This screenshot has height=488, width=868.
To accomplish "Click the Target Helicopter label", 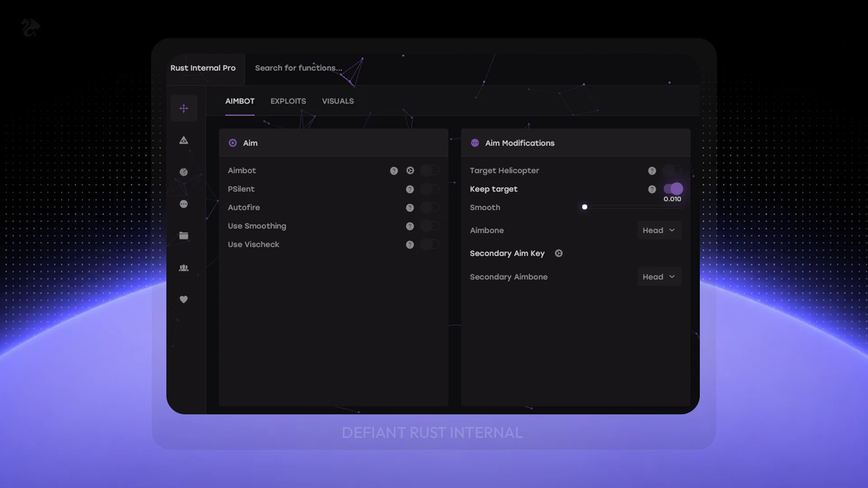I will (x=505, y=171).
